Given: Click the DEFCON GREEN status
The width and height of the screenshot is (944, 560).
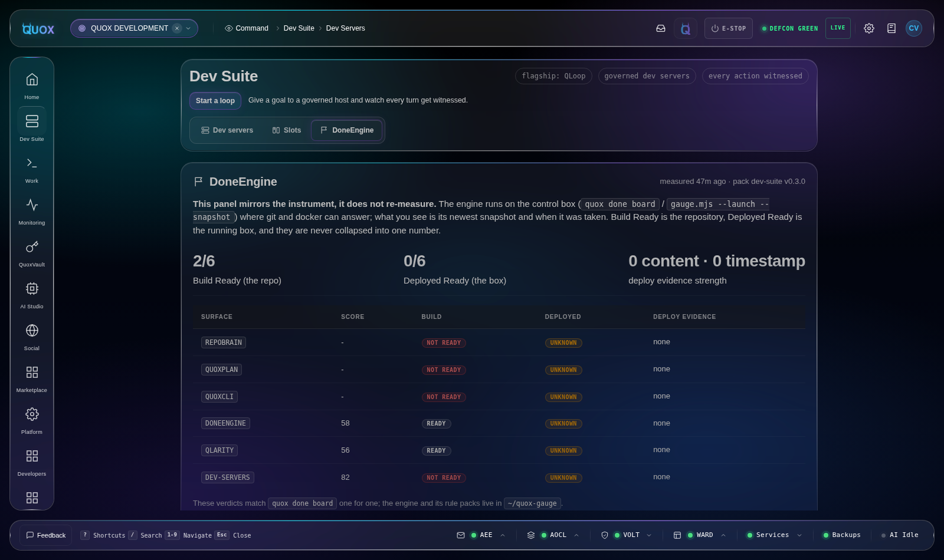Looking at the screenshot, I should [x=789, y=28].
